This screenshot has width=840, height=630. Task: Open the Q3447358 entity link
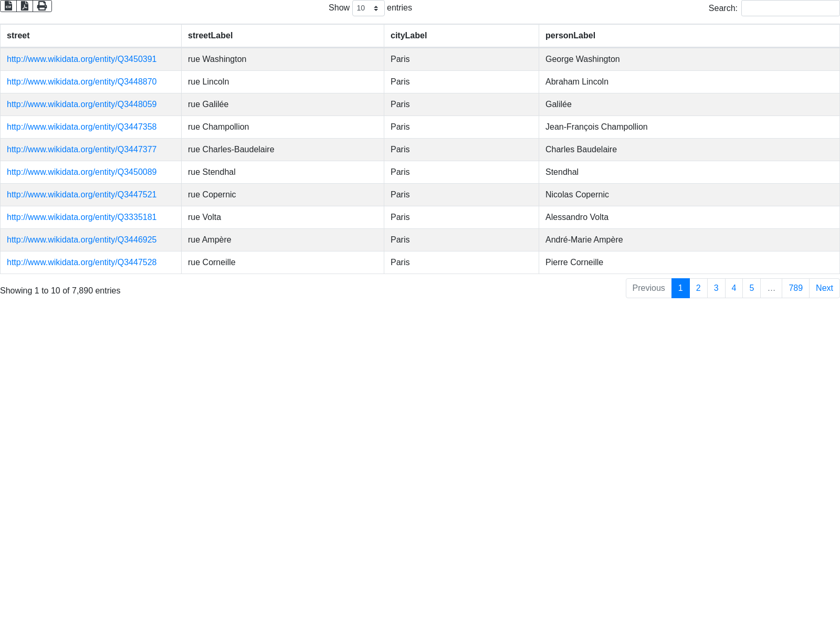[81, 127]
